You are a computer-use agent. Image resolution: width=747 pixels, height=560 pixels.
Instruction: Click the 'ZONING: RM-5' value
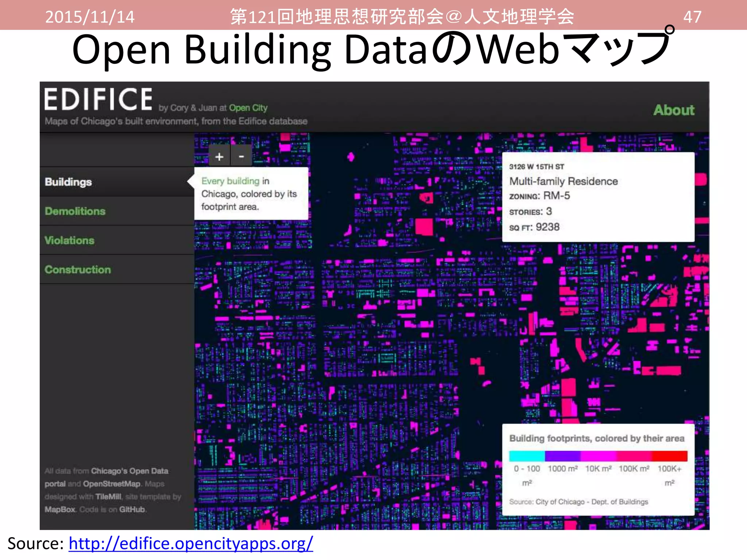coord(539,196)
